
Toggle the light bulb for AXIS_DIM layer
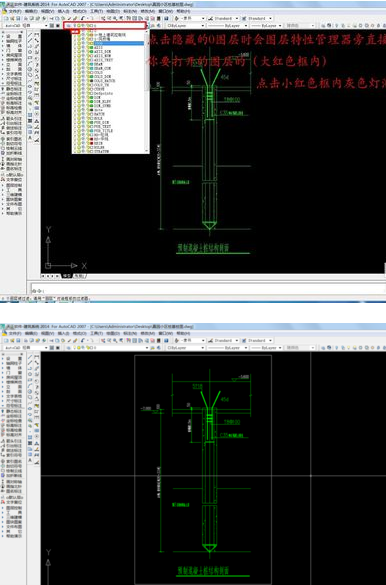[75, 51]
